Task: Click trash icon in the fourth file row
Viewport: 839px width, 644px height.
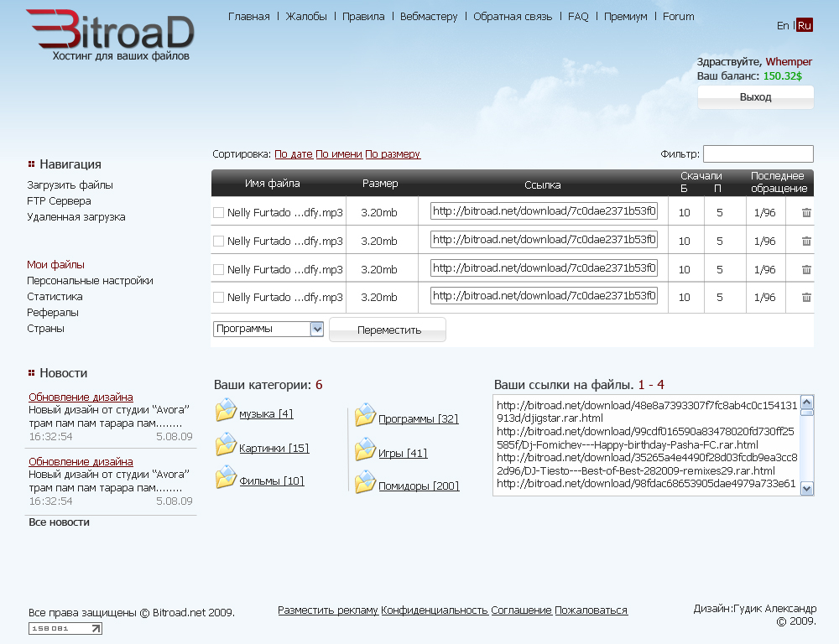Action: click(x=806, y=297)
